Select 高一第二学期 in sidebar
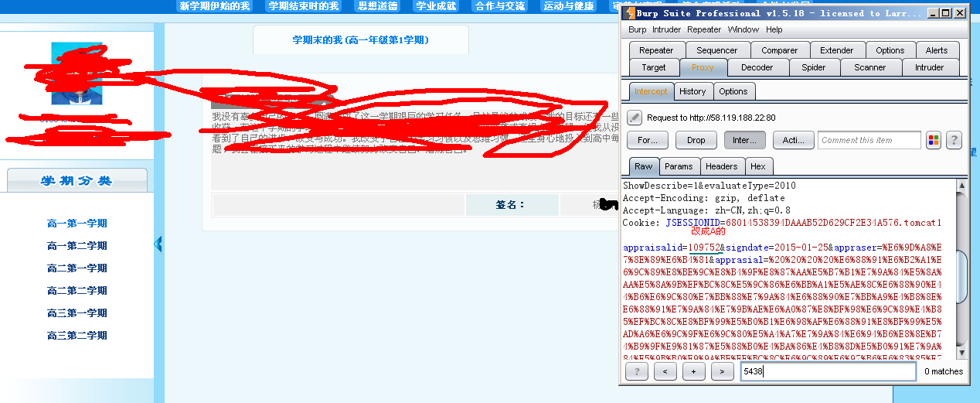Screen dimensions: 980x403 (x=77, y=246)
